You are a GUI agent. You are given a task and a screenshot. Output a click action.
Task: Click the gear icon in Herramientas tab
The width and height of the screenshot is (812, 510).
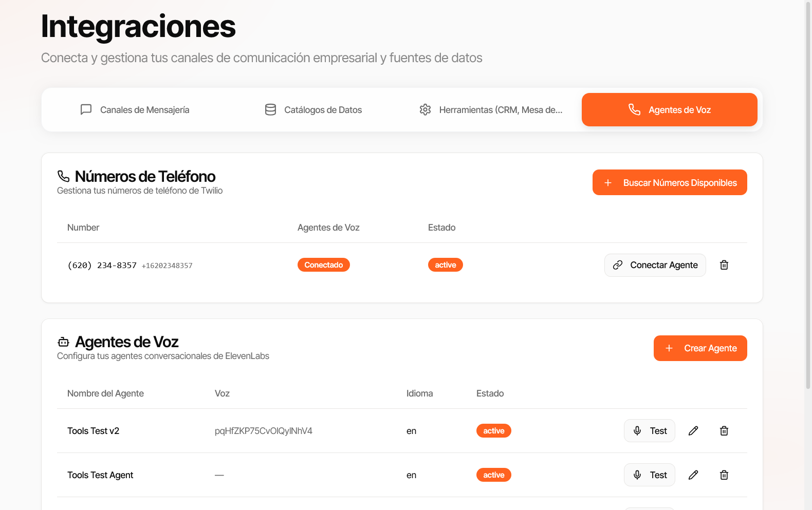click(425, 110)
